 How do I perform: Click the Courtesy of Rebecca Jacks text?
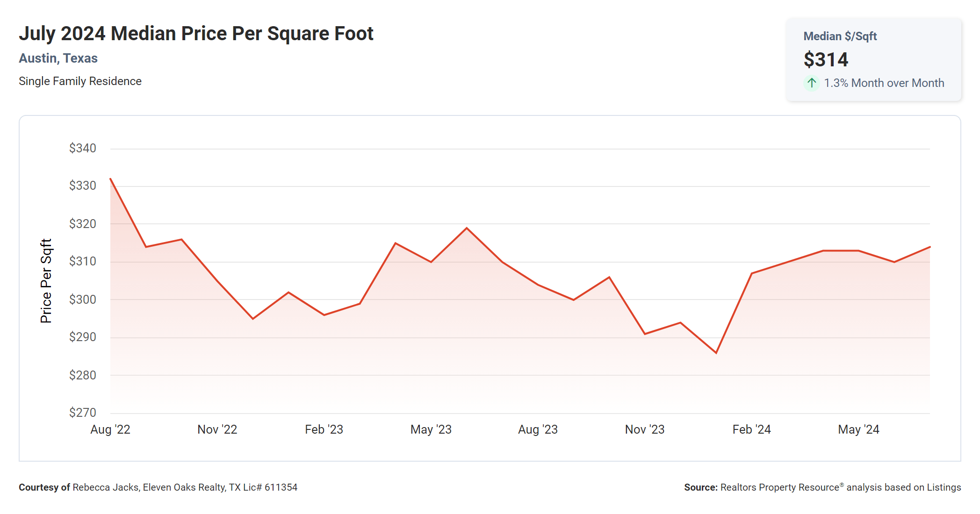158,487
